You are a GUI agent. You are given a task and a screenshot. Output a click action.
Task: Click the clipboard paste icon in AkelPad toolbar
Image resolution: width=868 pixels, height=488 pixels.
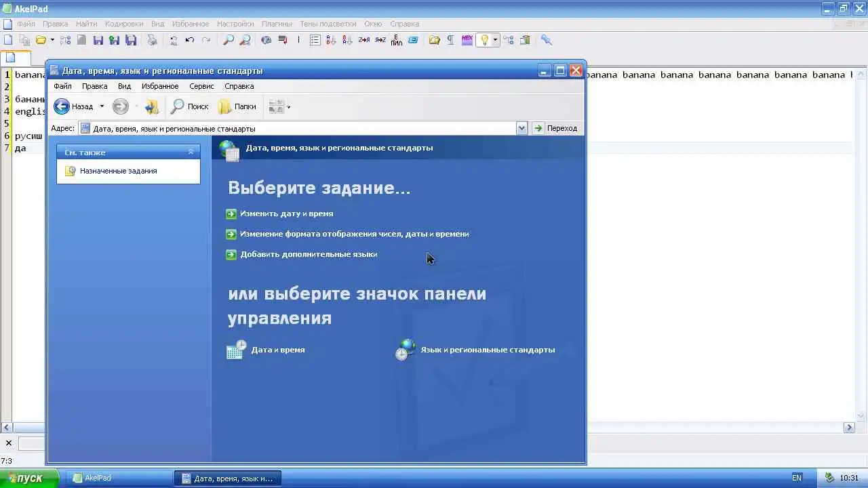(x=525, y=40)
